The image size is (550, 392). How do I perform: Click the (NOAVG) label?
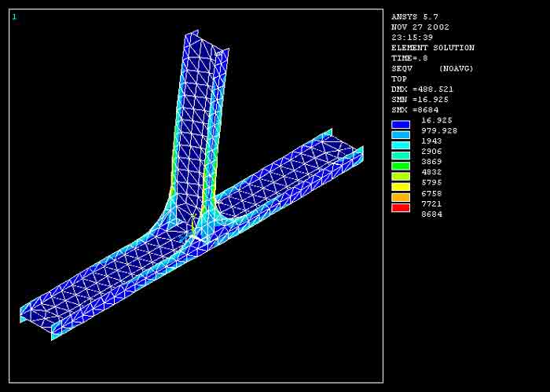pyautogui.click(x=456, y=68)
